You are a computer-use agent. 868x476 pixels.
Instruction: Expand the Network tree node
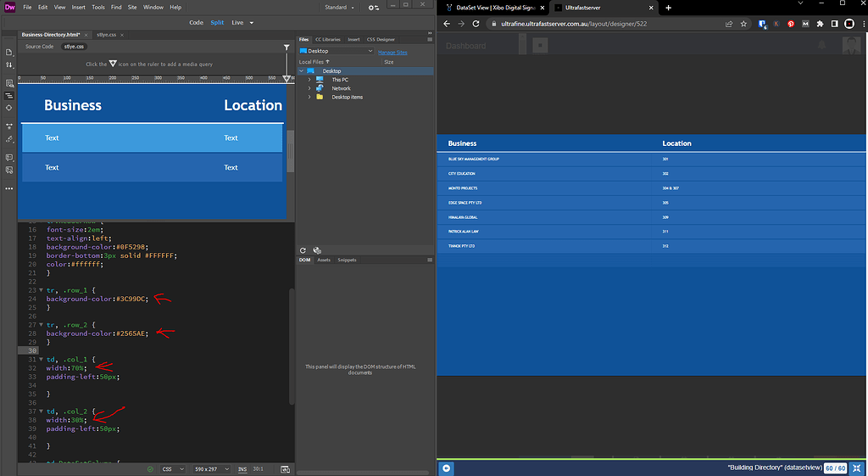click(309, 88)
